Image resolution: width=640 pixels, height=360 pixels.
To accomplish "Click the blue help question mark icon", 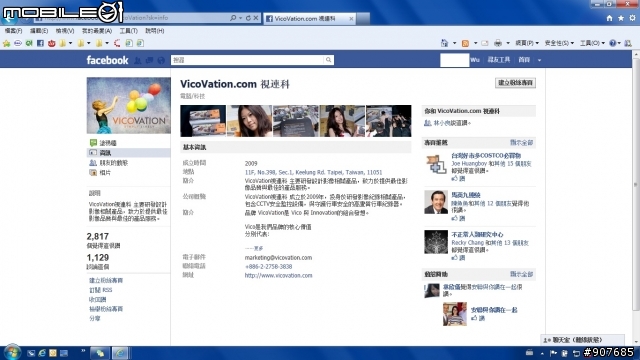I will point(612,43).
